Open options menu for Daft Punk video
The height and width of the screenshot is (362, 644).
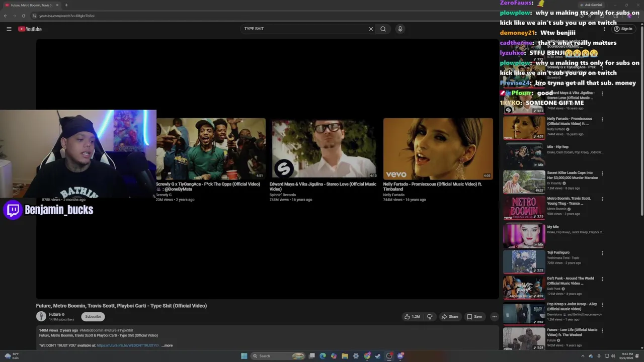pos(602,279)
